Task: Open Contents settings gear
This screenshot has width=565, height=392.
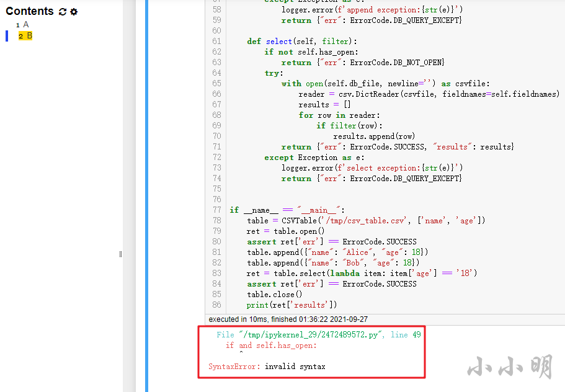Action: (x=74, y=12)
